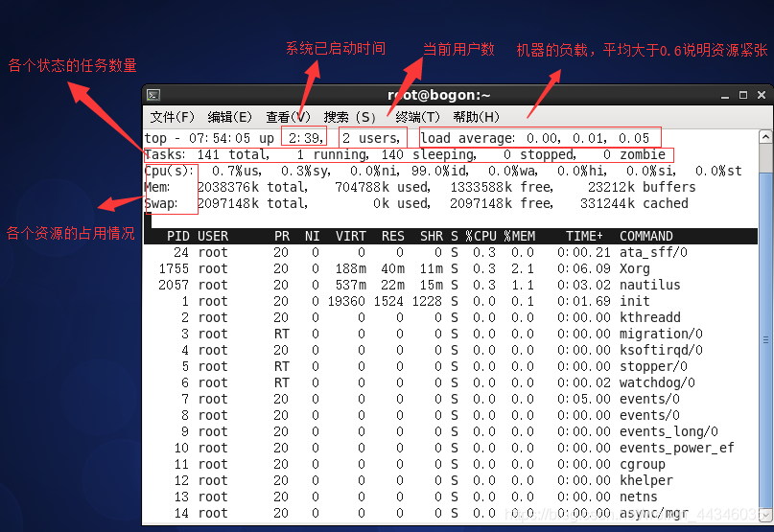Click the TIME+ column header
774x532 pixels.
(584, 236)
